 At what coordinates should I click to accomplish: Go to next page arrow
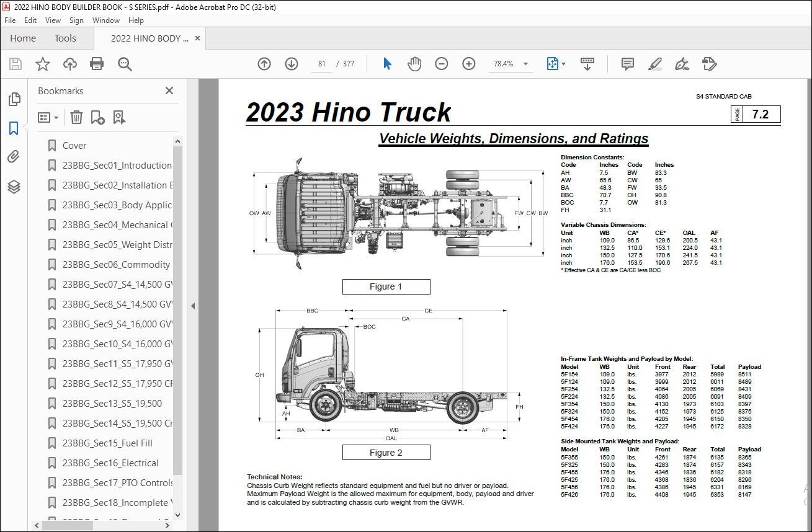[292, 64]
